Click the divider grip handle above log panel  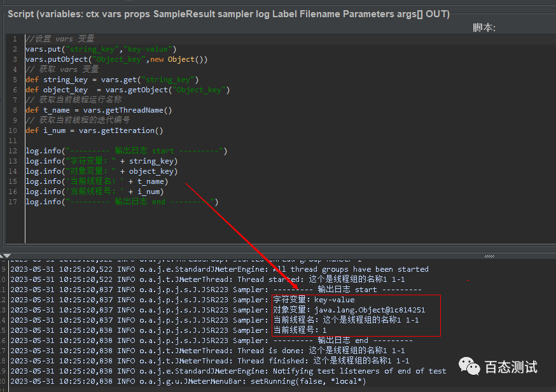489,256
